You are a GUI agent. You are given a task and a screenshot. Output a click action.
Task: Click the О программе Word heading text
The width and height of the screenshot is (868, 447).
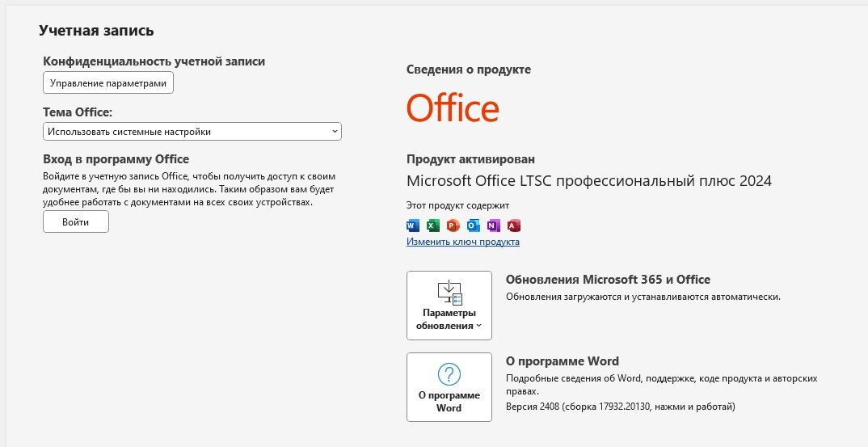pos(563,361)
